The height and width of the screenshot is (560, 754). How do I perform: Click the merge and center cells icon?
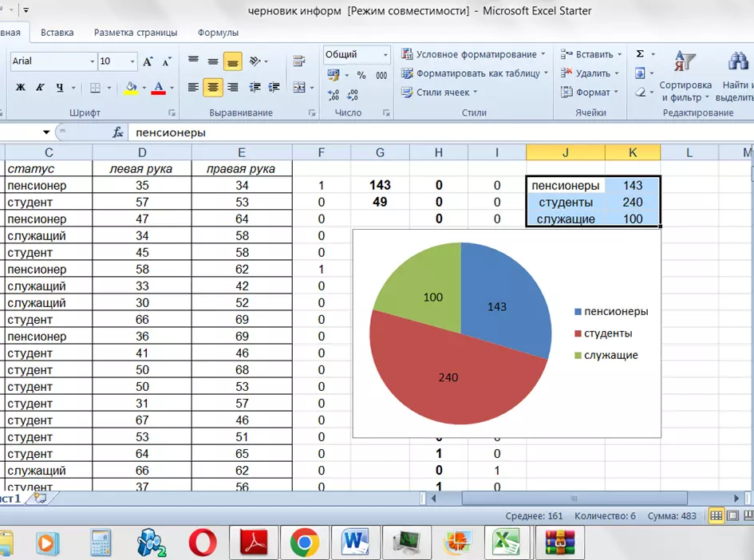pyautogui.click(x=299, y=88)
